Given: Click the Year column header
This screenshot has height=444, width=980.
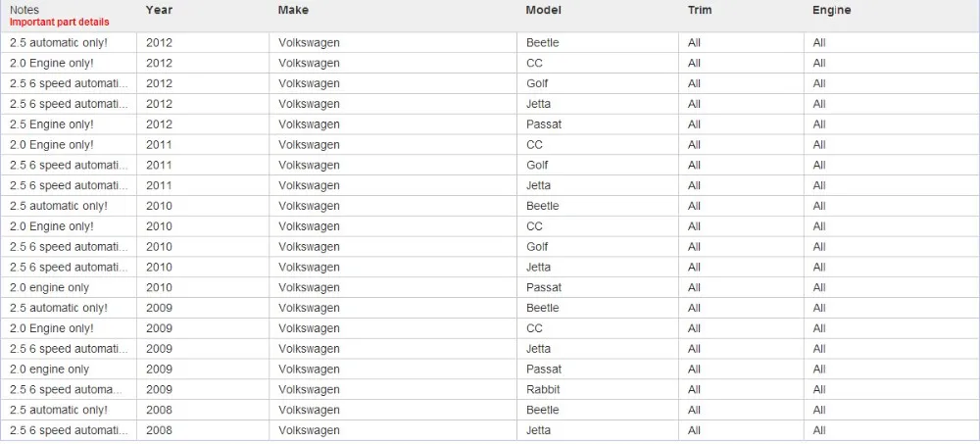Looking at the screenshot, I should 159,11.
